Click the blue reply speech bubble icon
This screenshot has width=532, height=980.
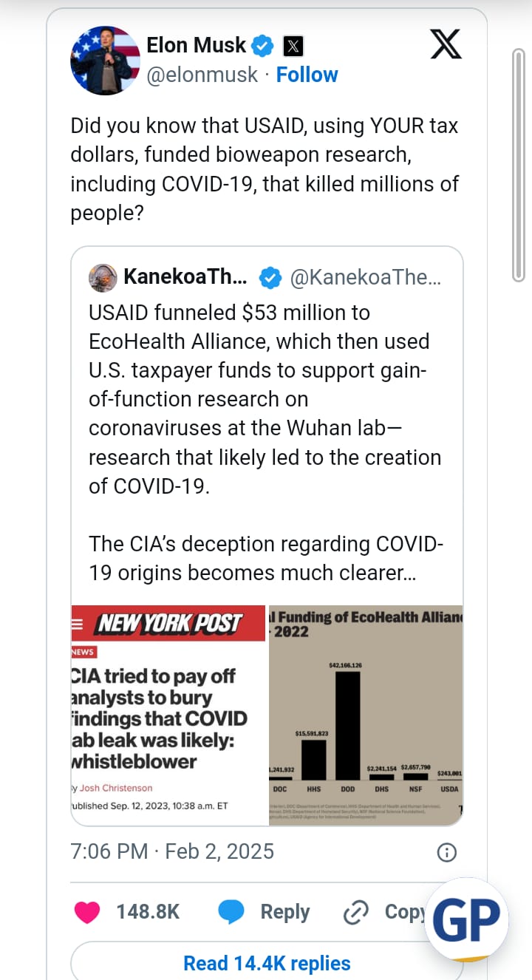[231, 912]
